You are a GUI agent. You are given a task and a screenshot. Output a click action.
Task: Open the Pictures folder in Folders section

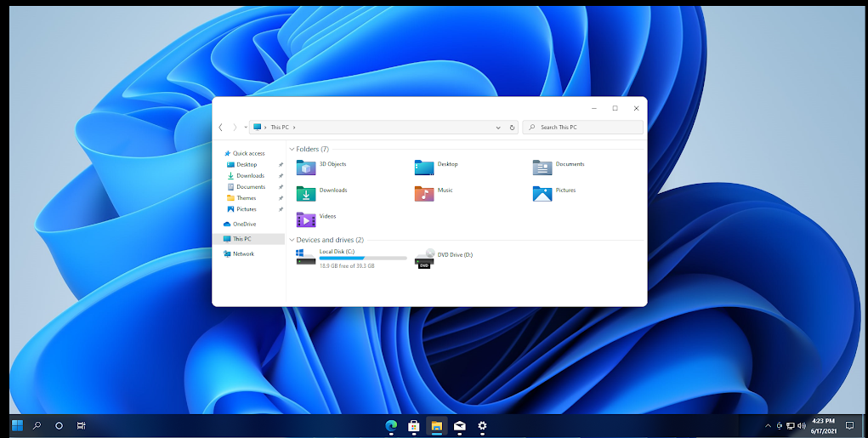[542, 193]
